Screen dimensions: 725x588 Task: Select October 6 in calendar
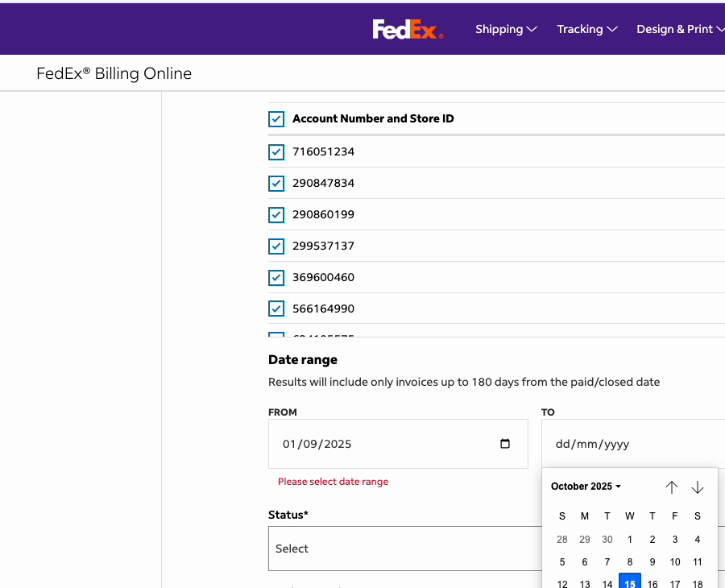click(585, 562)
